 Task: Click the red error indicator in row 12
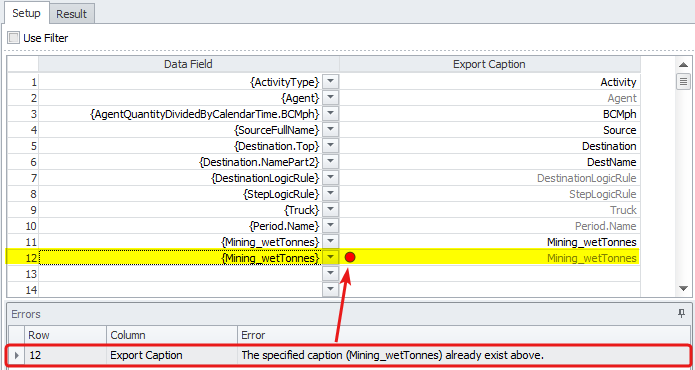click(x=350, y=257)
